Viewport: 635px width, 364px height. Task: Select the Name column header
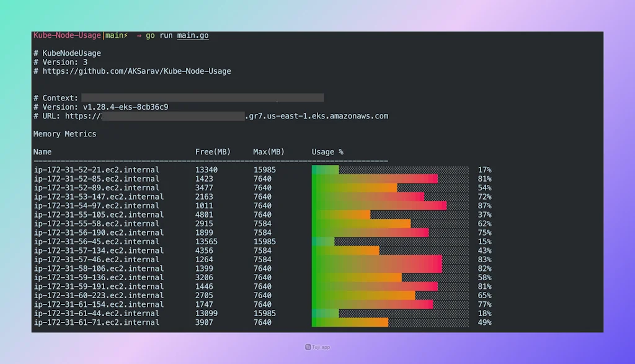[x=42, y=151]
